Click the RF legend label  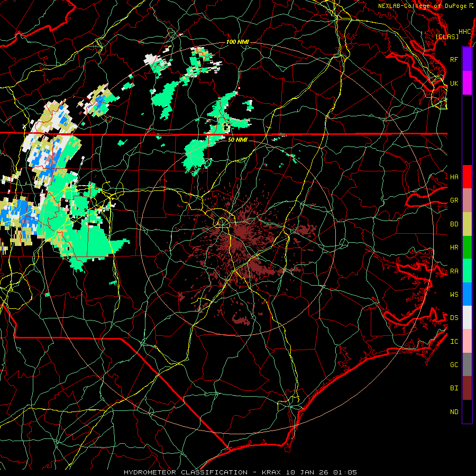[x=454, y=59]
